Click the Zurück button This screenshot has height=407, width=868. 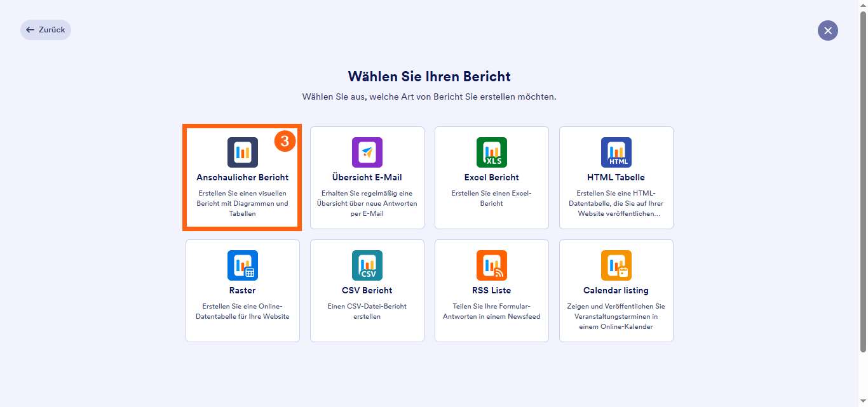pyautogui.click(x=45, y=29)
